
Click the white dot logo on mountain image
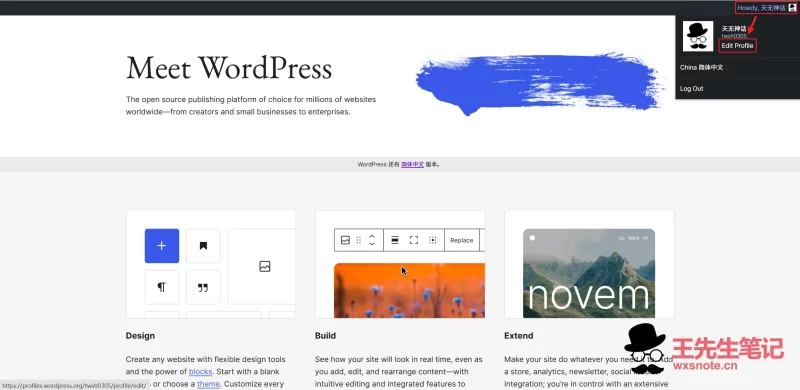(x=532, y=238)
